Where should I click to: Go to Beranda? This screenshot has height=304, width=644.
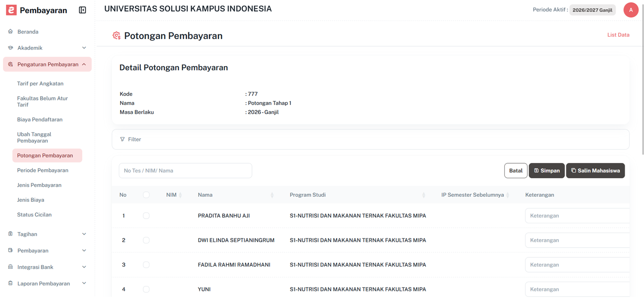click(x=28, y=32)
